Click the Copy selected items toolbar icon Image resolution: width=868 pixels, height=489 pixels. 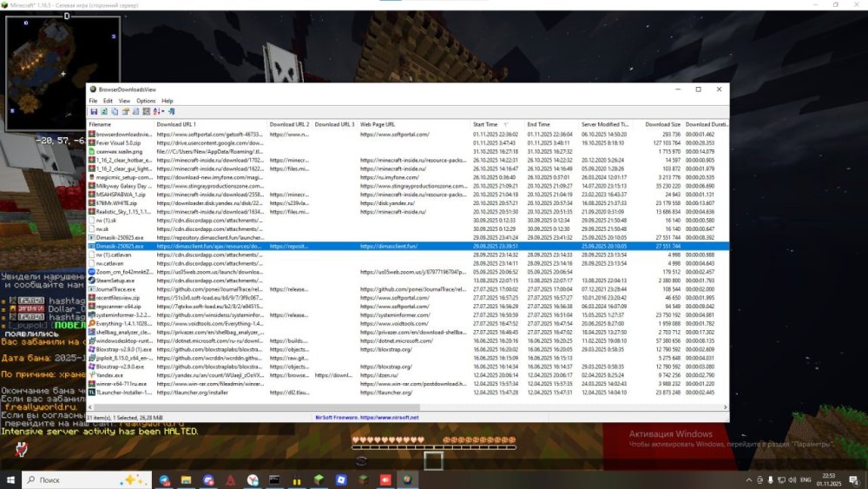coord(115,111)
